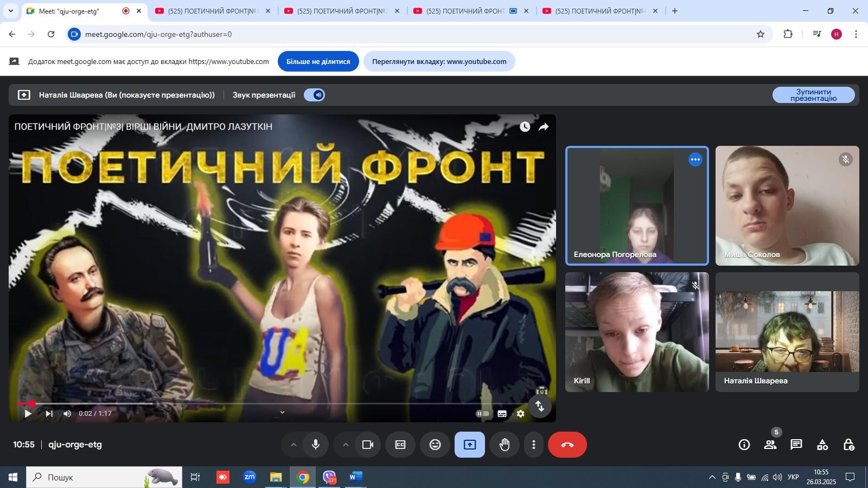Toggle subtitles in YouTube player

coord(502,414)
